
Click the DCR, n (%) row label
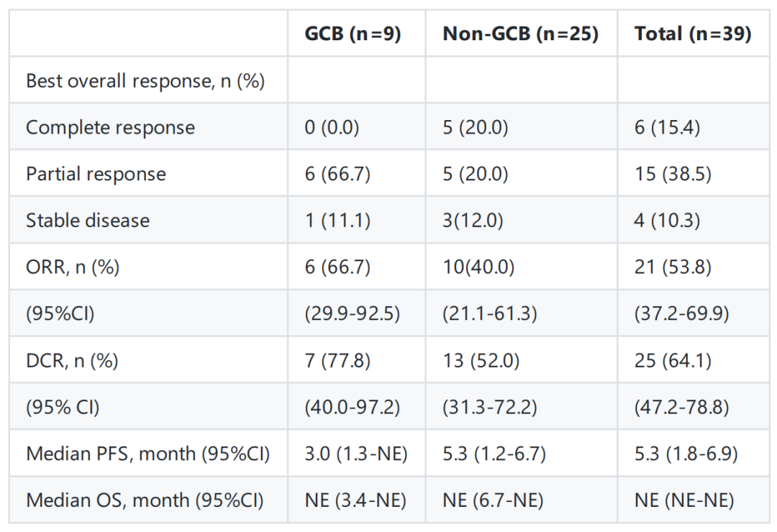pos(72,360)
